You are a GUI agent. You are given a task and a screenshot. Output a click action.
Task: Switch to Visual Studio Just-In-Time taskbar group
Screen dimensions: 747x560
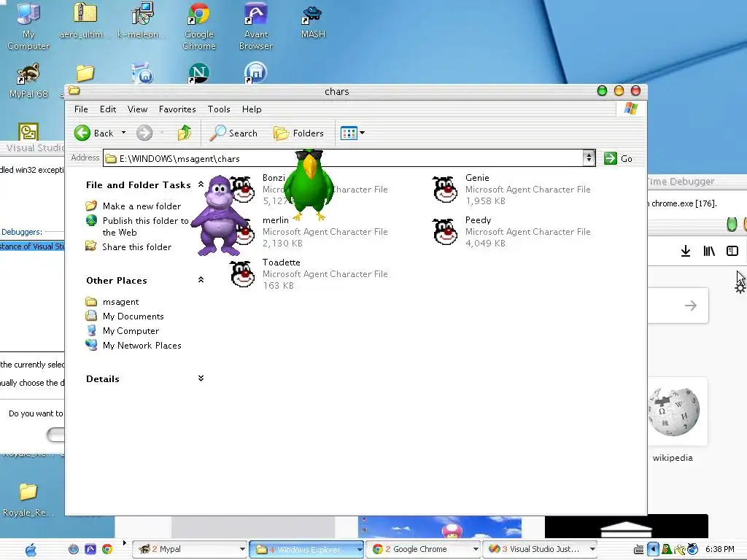[541, 549]
